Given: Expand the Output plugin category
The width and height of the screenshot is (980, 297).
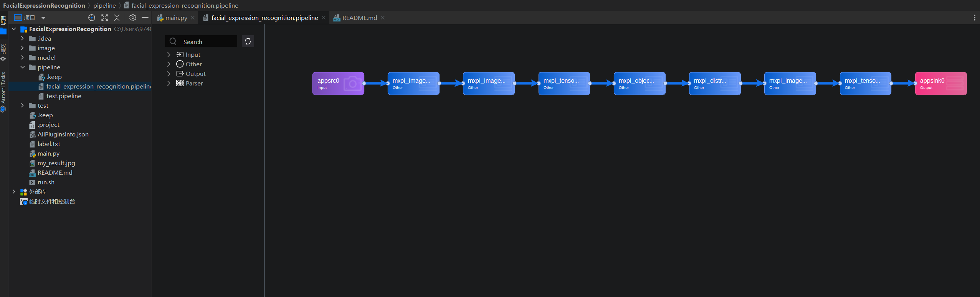Looking at the screenshot, I should (x=169, y=74).
